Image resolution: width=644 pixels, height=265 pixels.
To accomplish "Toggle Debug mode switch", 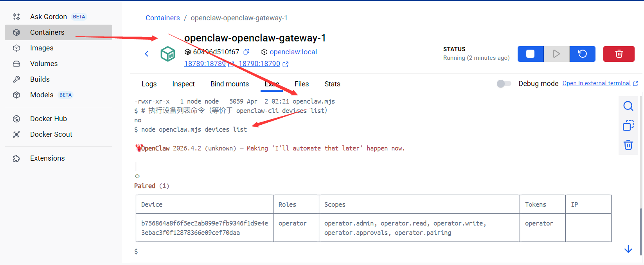I will point(504,84).
